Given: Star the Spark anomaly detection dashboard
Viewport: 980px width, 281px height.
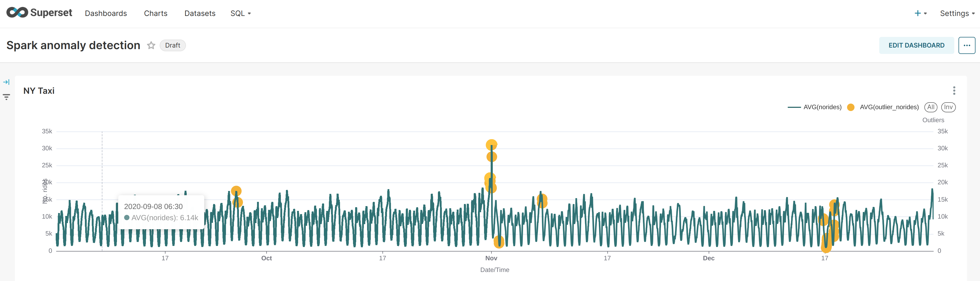Looking at the screenshot, I should (x=151, y=45).
